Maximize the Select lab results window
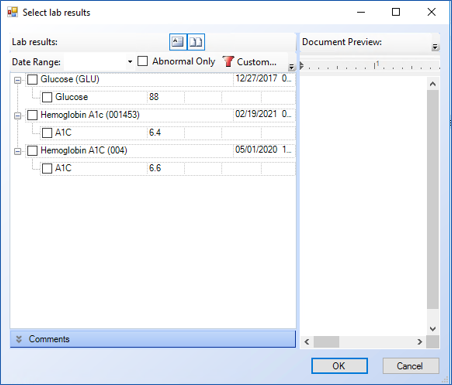 pos(396,12)
